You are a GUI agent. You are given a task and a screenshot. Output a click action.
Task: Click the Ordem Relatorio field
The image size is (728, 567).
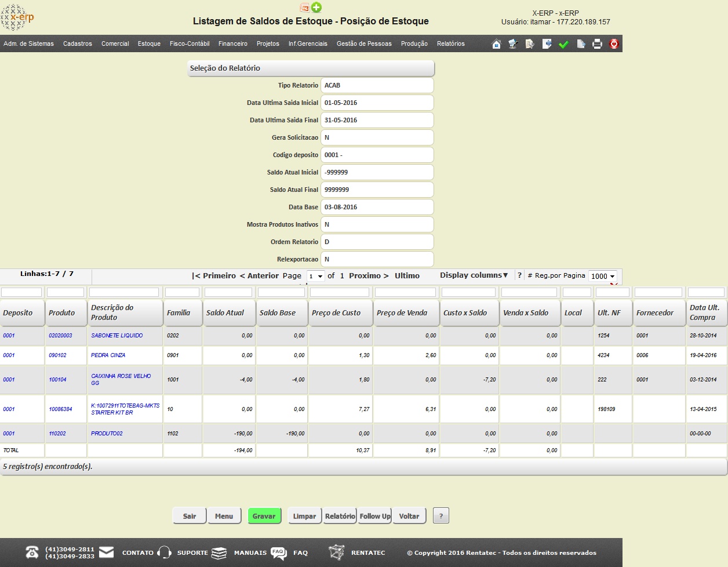click(x=377, y=242)
